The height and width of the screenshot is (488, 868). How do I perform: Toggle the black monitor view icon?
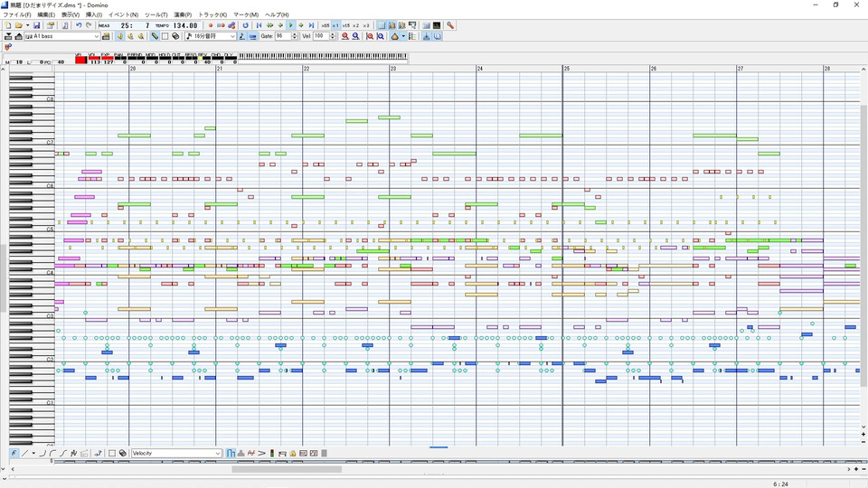click(437, 25)
